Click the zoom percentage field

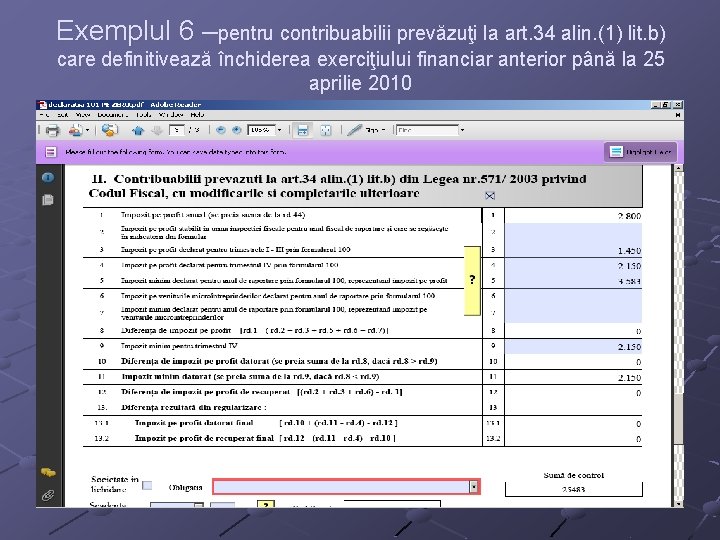point(261,130)
